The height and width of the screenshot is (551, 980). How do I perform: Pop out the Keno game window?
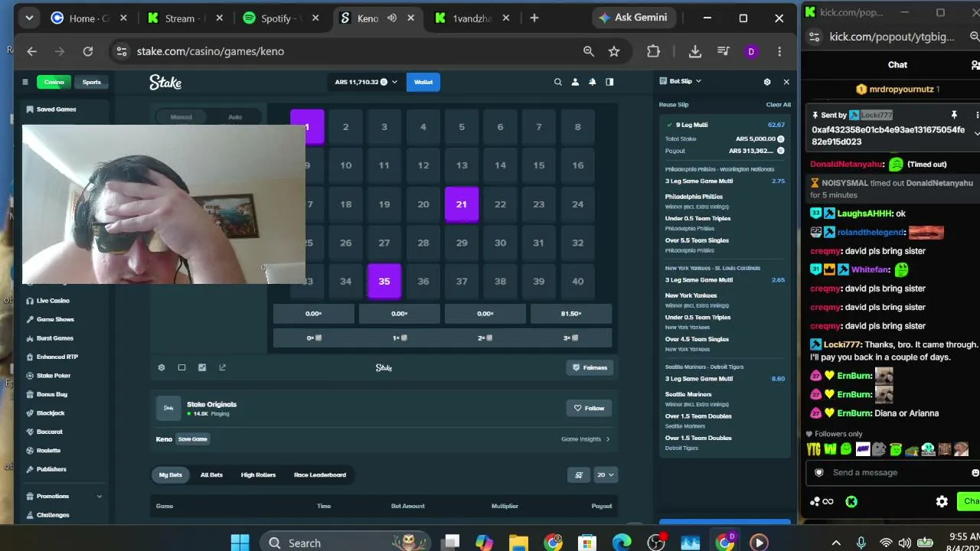pos(223,367)
